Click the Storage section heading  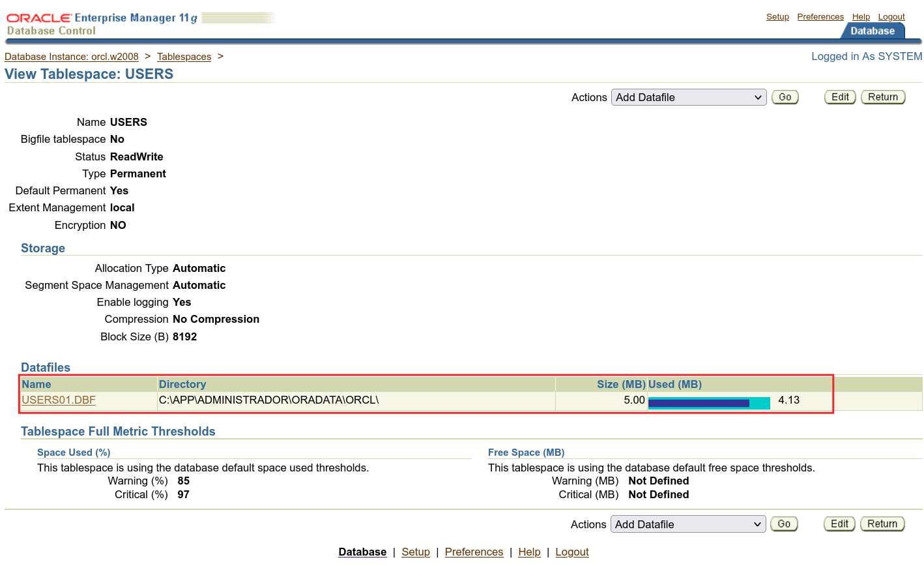[43, 248]
